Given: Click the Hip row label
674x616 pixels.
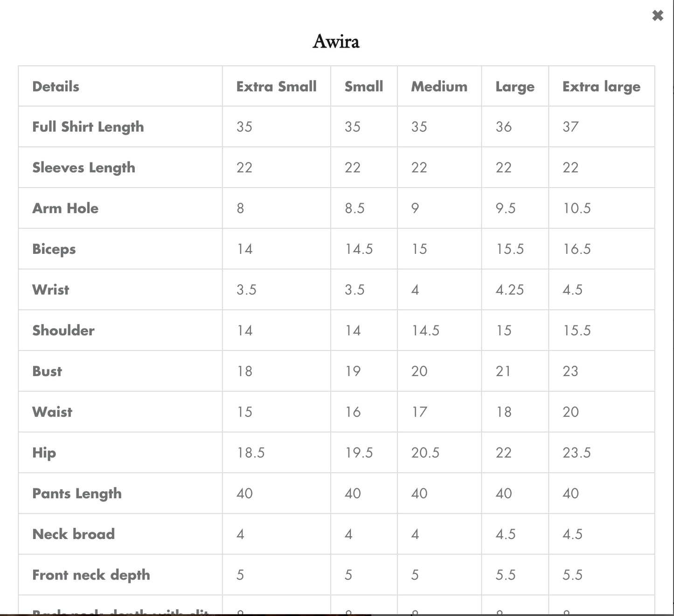Looking at the screenshot, I should [x=44, y=453].
